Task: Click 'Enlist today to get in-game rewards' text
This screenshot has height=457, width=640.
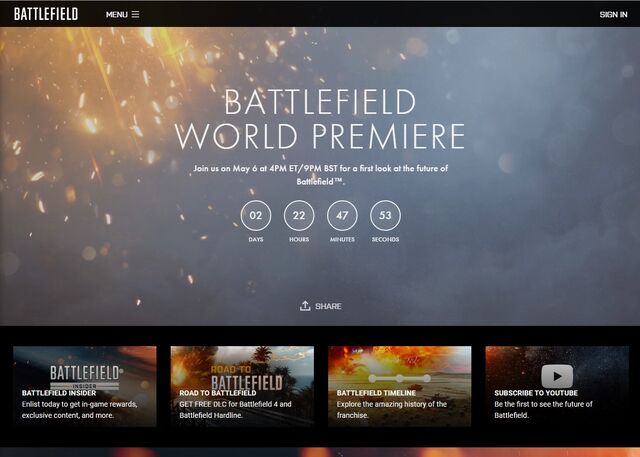Action: coord(80,410)
